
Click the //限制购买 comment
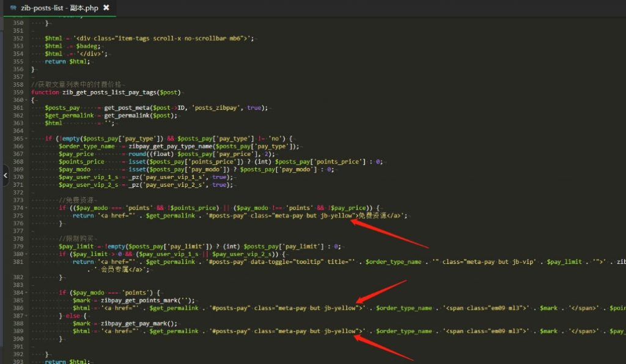(76, 239)
